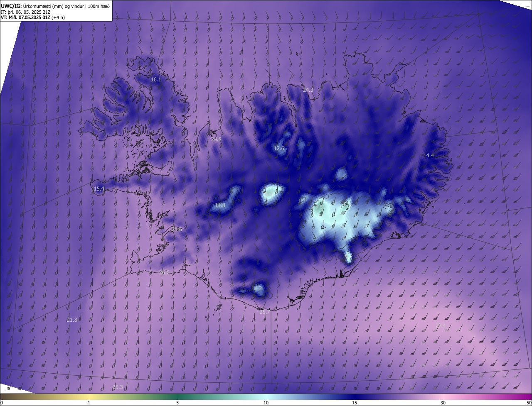Click the color scale tick labeled 0

tap(2, 403)
